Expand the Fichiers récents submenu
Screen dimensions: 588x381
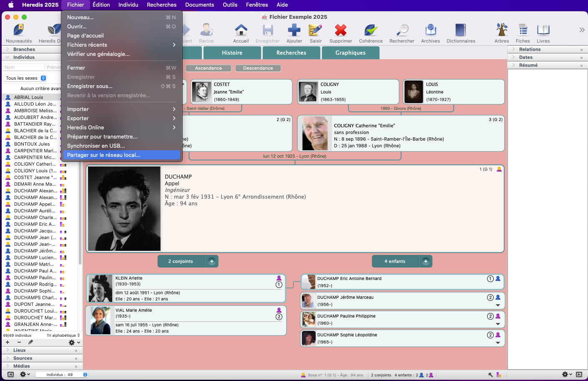(121, 45)
